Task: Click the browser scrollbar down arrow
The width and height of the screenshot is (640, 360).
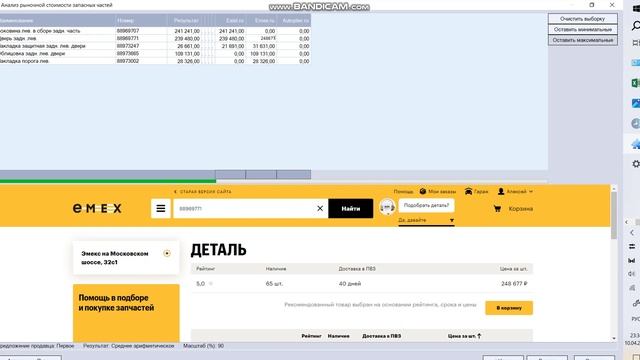Action: (x=614, y=338)
